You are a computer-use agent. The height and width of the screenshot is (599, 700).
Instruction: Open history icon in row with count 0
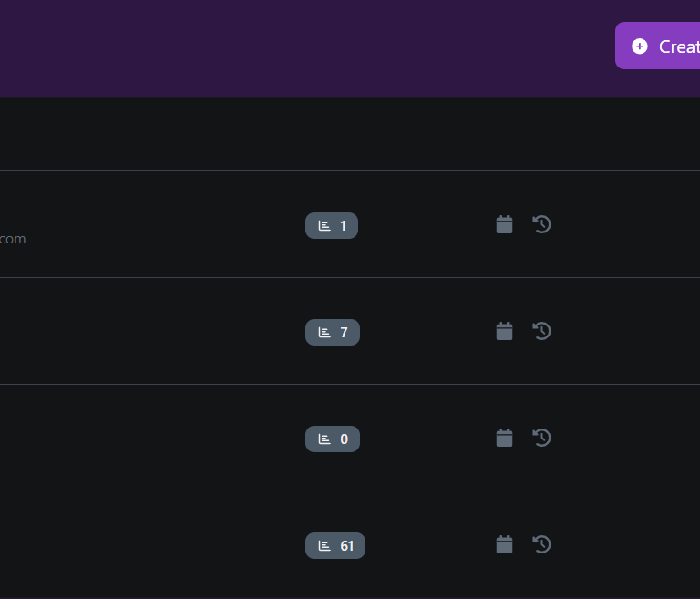pos(542,438)
